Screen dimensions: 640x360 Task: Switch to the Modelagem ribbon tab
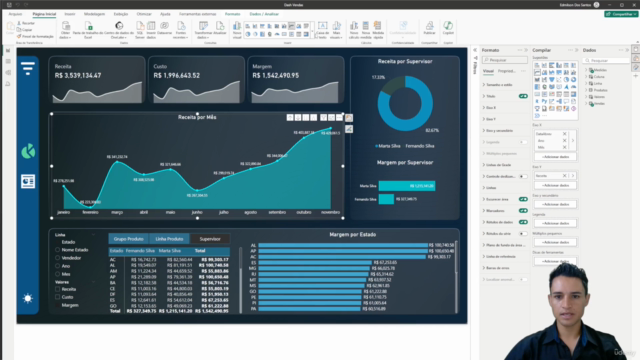(94, 14)
